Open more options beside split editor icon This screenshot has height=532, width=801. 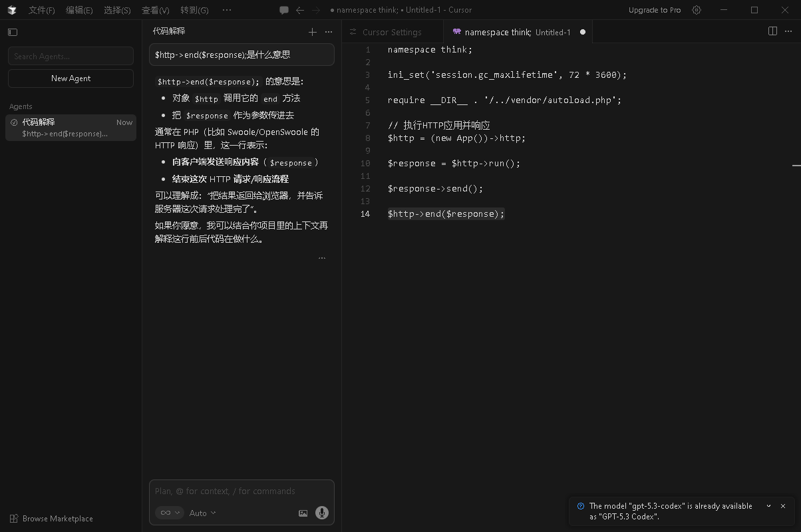[x=788, y=31]
